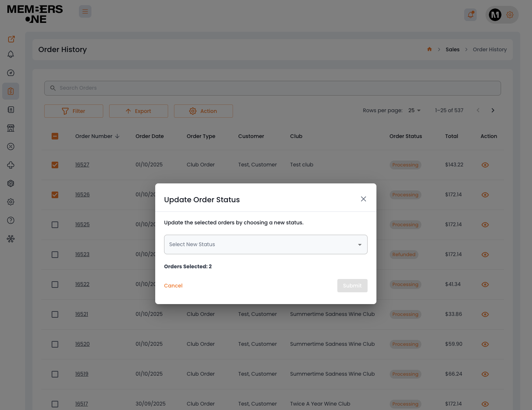The image size is (532, 410).
Task: Open the Action menu button
Action: click(x=203, y=111)
